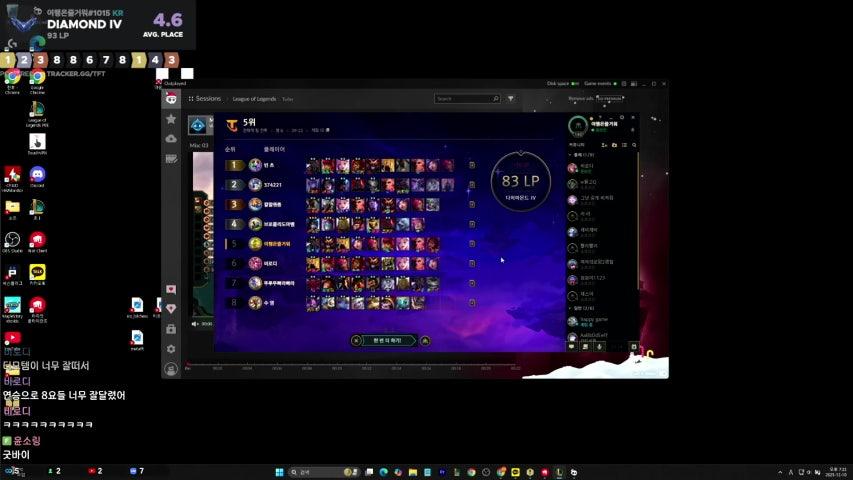Viewport: 853px width, 480px height.
Task: Click the playback timeline bar
Action: coord(351,364)
